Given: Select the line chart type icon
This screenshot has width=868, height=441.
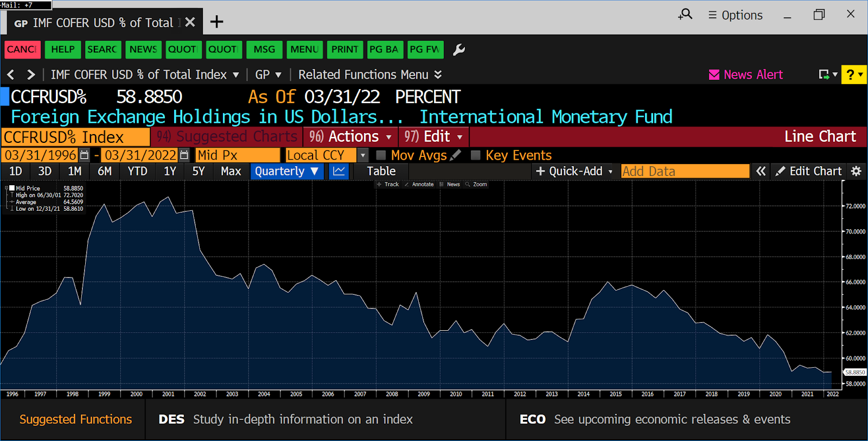Looking at the screenshot, I should coord(339,171).
